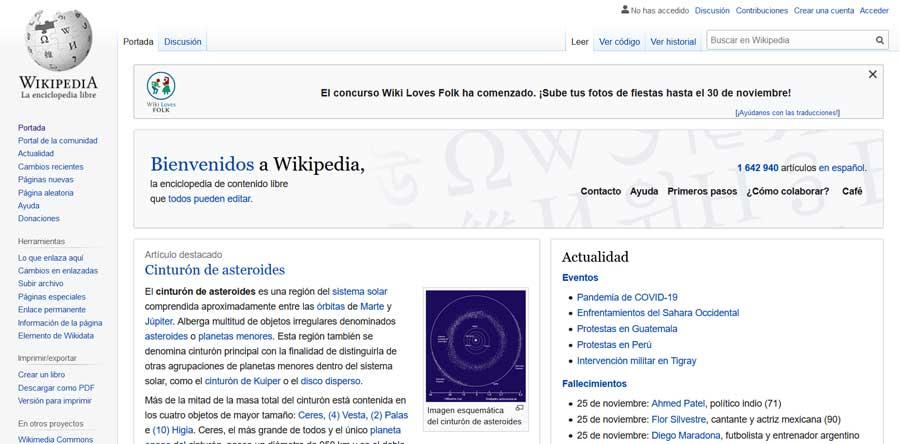The image size is (900, 444).
Task: Open Páginas nuevas
Action: tap(45, 180)
